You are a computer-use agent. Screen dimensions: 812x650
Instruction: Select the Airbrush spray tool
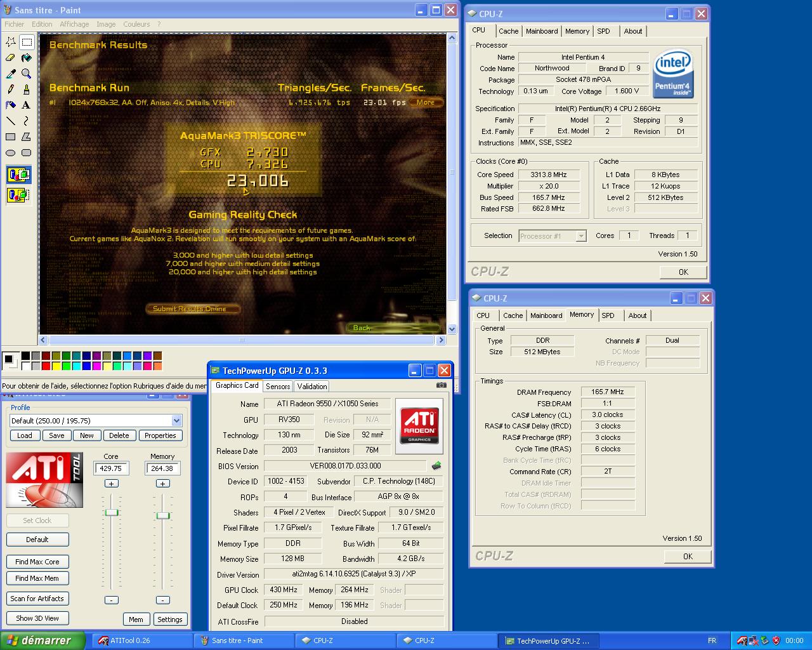click(11, 105)
